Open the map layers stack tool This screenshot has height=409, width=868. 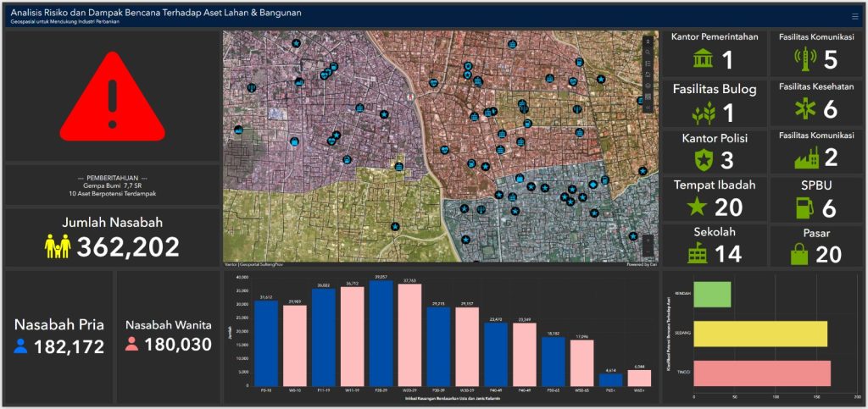click(648, 75)
